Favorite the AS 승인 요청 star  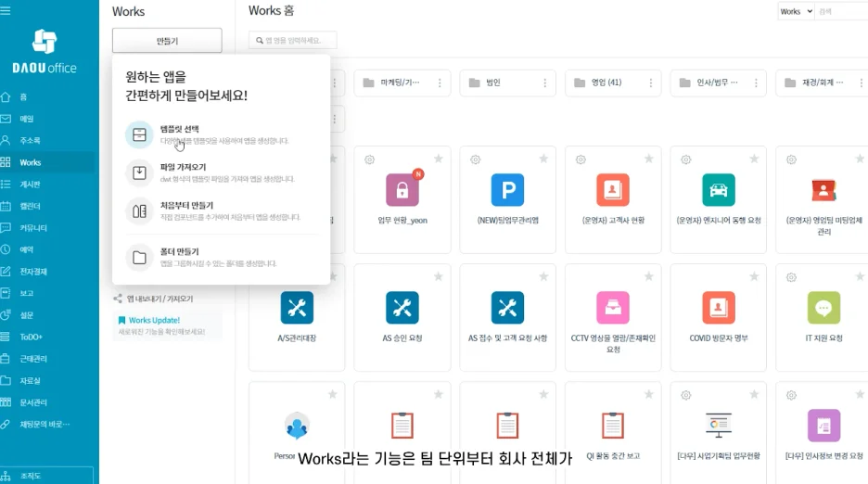pyautogui.click(x=439, y=276)
